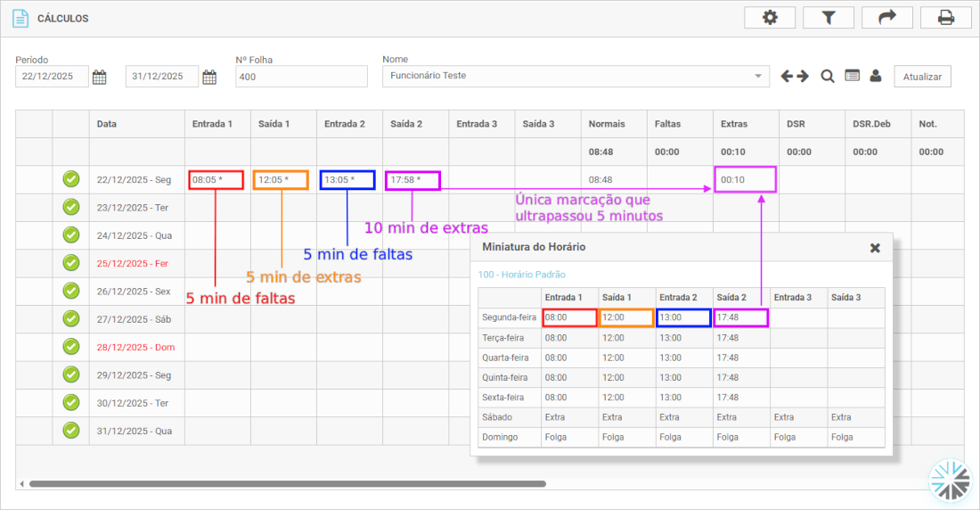The width and height of the screenshot is (980, 510).
Task: Click the magnifying glass search icon
Action: (x=828, y=77)
